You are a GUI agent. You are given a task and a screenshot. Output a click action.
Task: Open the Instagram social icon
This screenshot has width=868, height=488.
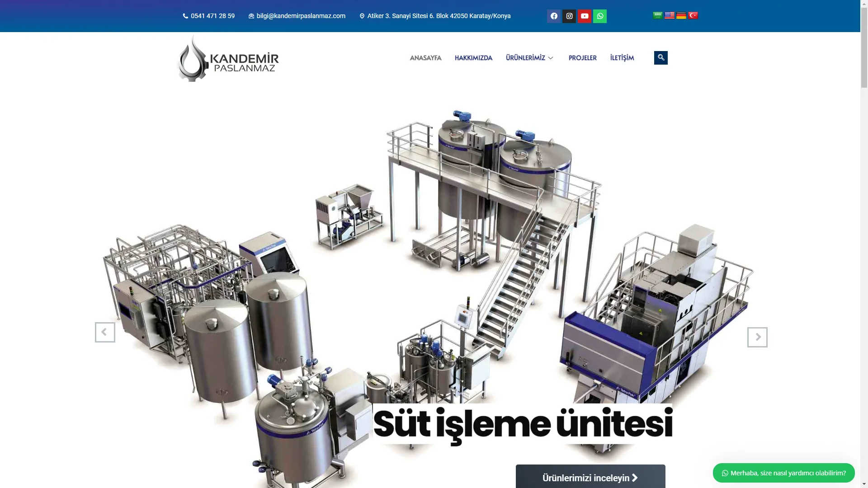(x=569, y=16)
